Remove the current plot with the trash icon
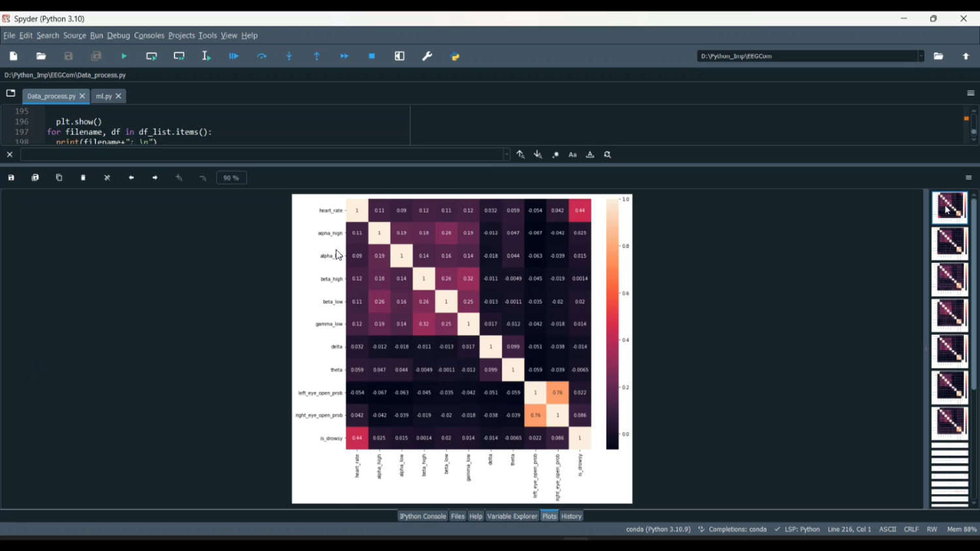Viewport: 980px width, 551px height. (84, 178)
